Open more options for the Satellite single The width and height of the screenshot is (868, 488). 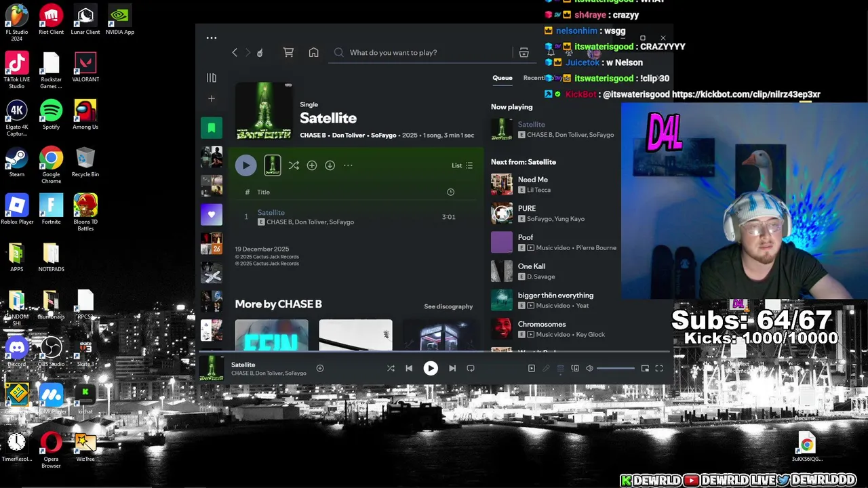click(x=348, y=165)
